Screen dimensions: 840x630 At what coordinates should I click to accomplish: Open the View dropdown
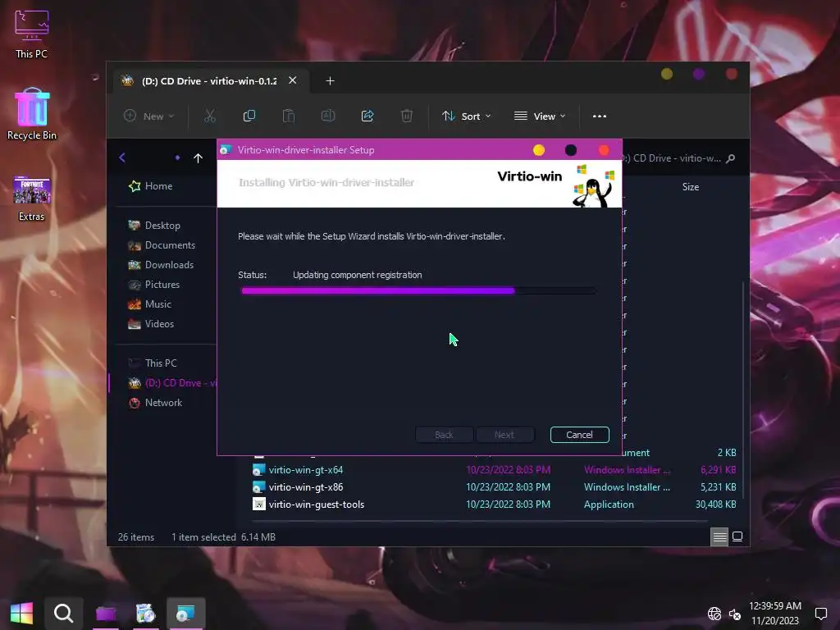(540, 116)
